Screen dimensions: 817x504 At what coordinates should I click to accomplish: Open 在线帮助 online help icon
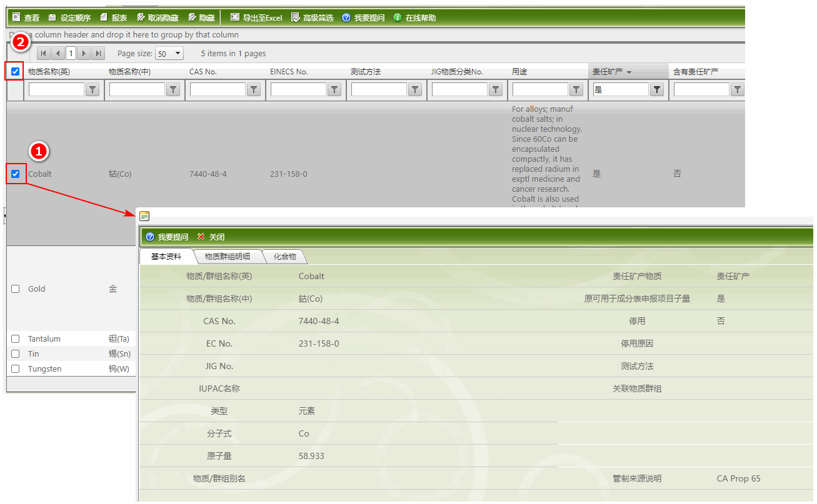pyautogui.click(x=398, y=17)
